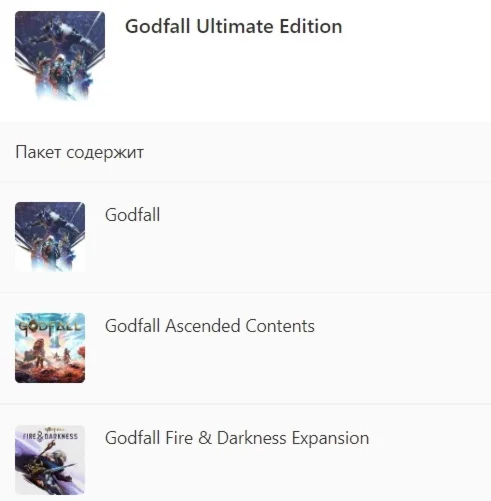Viewport: 491px width, 501px height.
Task: Click the Godfall Fire & Darkness Expansion title
Action: pyautogui.click(x=237, y=438)
